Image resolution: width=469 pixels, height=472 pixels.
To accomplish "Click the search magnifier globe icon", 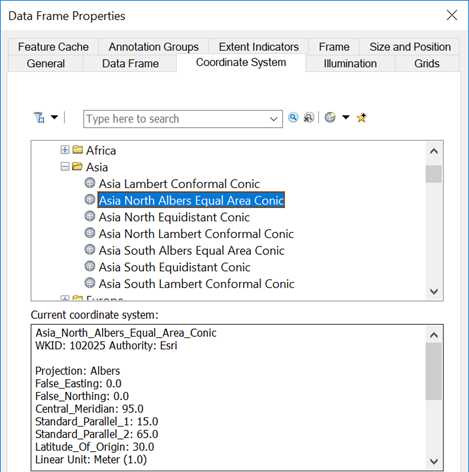I will pos(293,118).
